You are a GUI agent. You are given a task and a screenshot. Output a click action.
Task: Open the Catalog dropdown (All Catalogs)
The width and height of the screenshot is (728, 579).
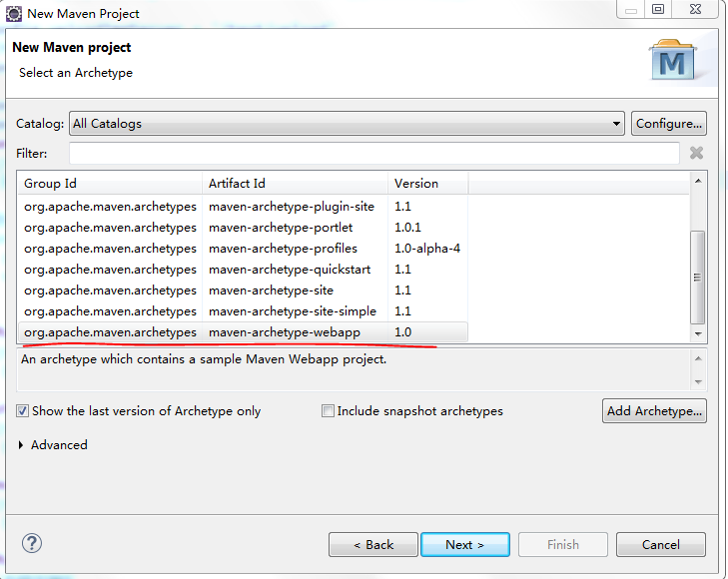click(347, 124)
